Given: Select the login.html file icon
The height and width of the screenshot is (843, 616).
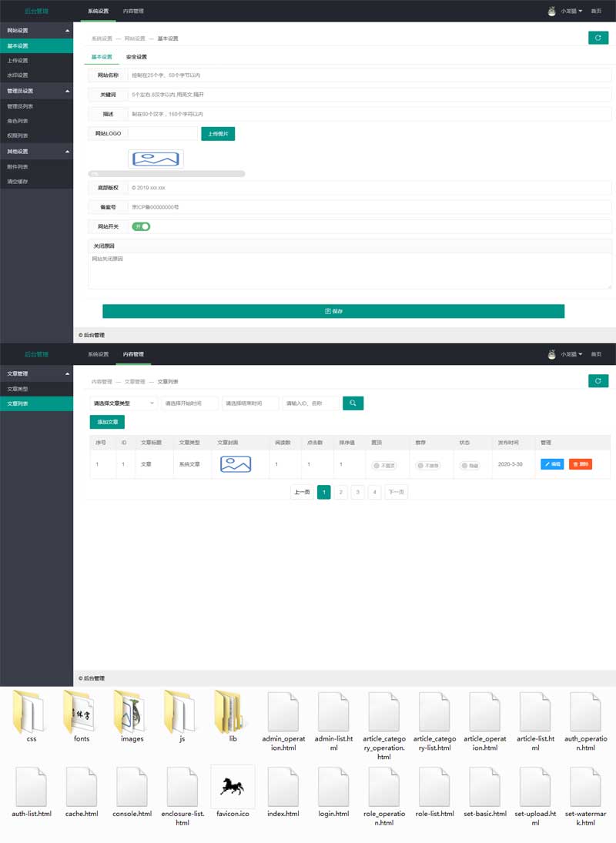Looking at the screenshot, I should 334,787.
